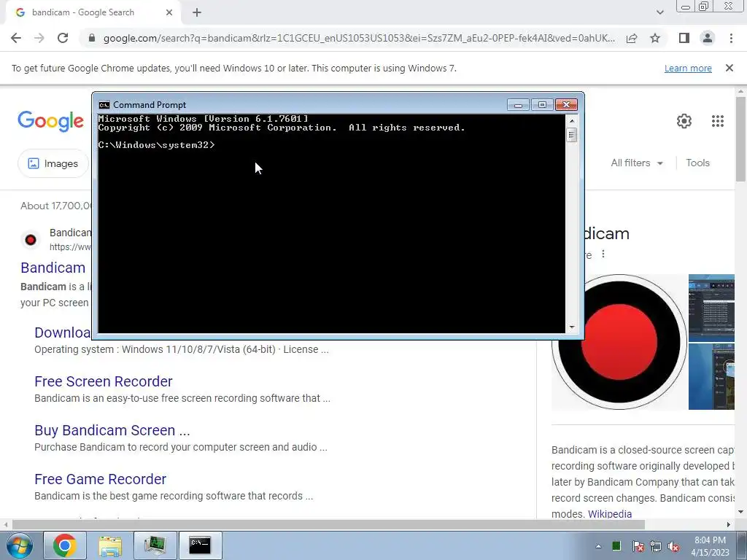Expand All filters dropdown
747x560 pixels.
pos(637,163)
